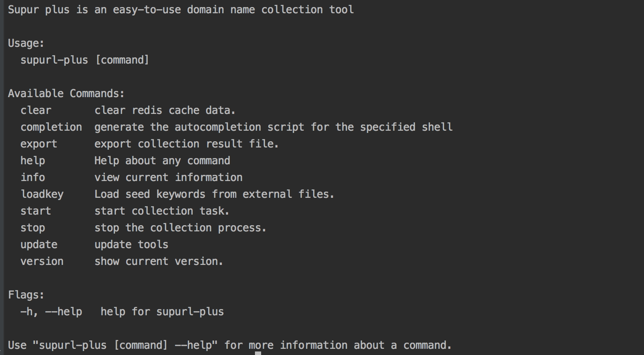Click "supurl-plus [command]" under Usage
Screen dimensions: 644x355
tap(85, 60)
